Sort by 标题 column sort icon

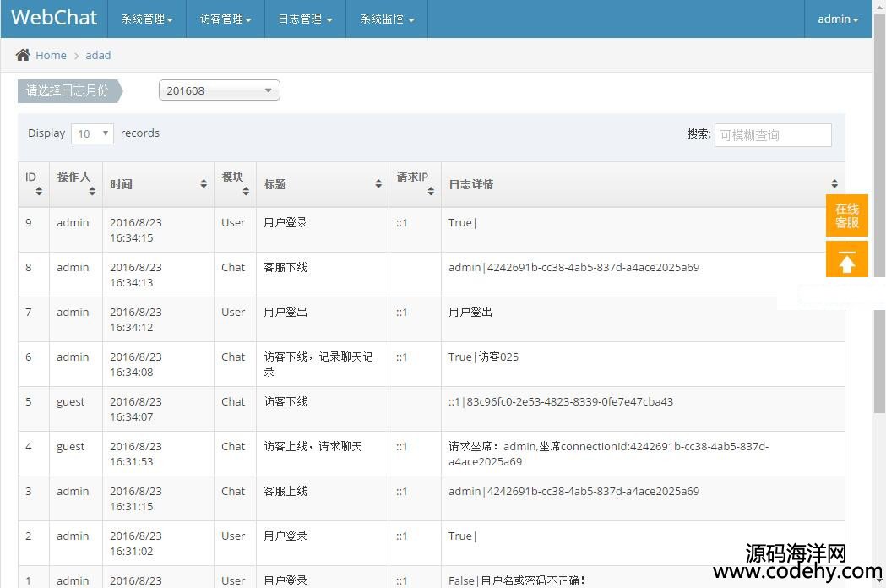(378, 184)
